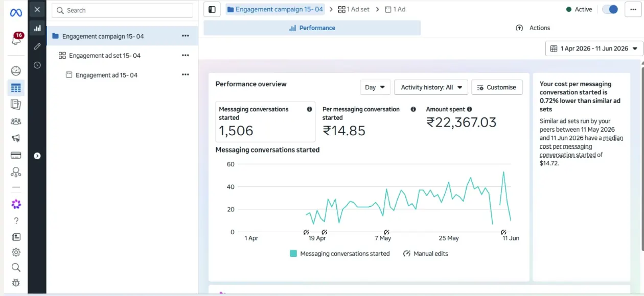
Task: Expand the Activity history: All dropdown
Action: [x=431, y=87]
